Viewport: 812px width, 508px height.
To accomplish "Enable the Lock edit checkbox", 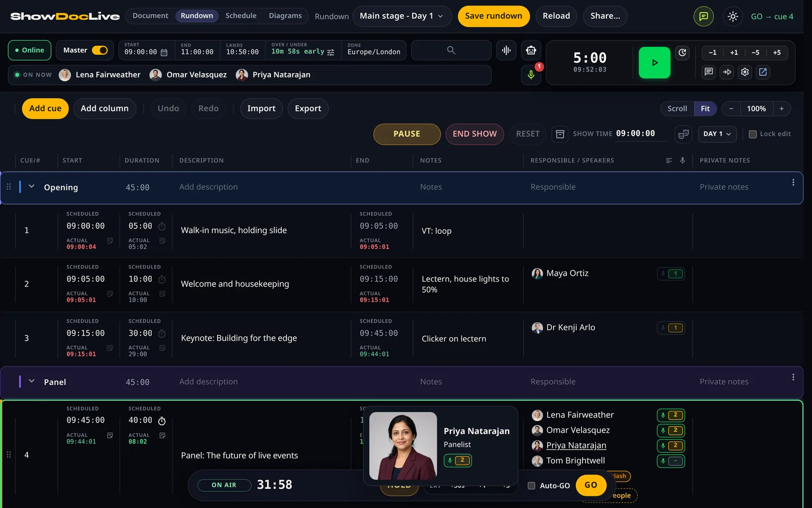I will point(753,134).
